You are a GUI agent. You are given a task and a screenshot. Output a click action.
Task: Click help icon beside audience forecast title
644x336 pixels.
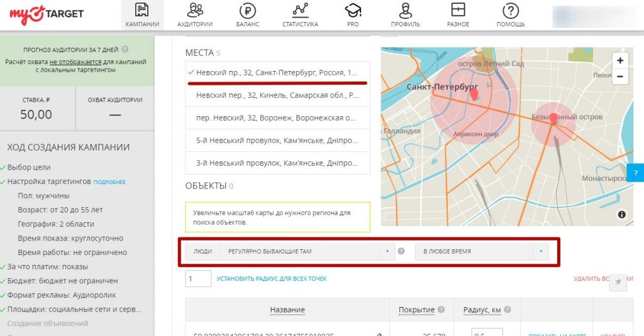click(x=125, y=49)
